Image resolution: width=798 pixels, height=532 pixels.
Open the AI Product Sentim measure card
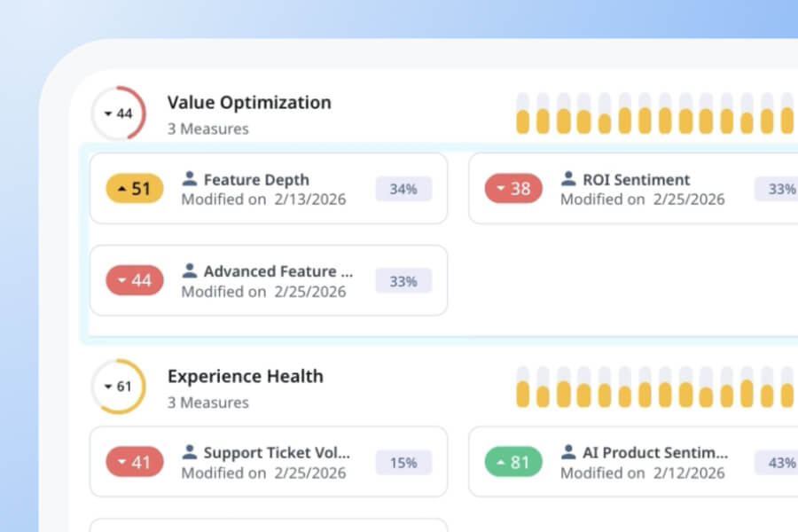633,462
